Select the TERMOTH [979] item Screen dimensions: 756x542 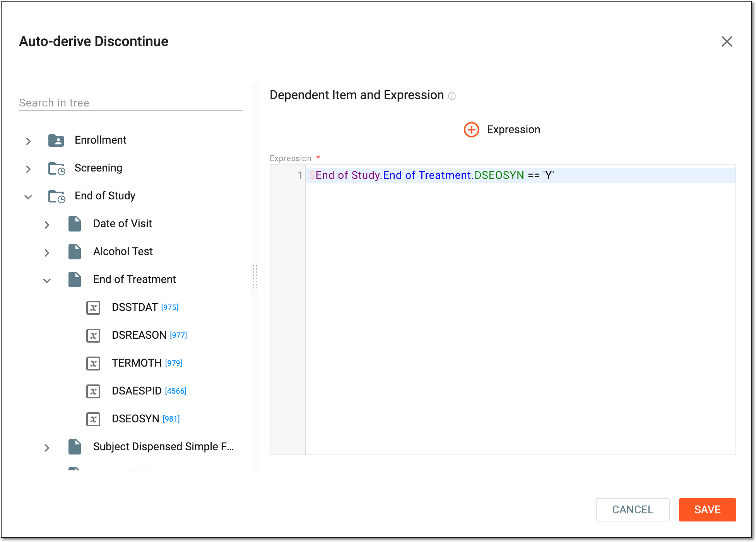tap(147, 363)
